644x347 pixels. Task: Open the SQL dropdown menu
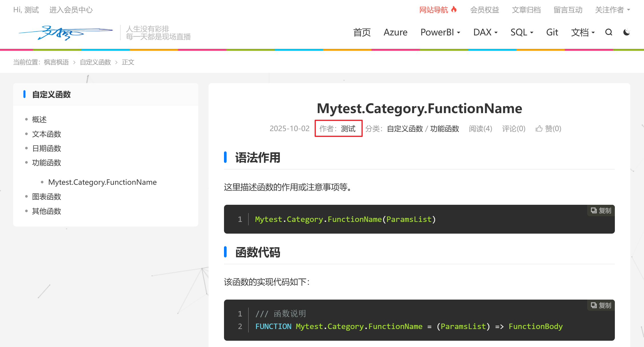(522, 32)
